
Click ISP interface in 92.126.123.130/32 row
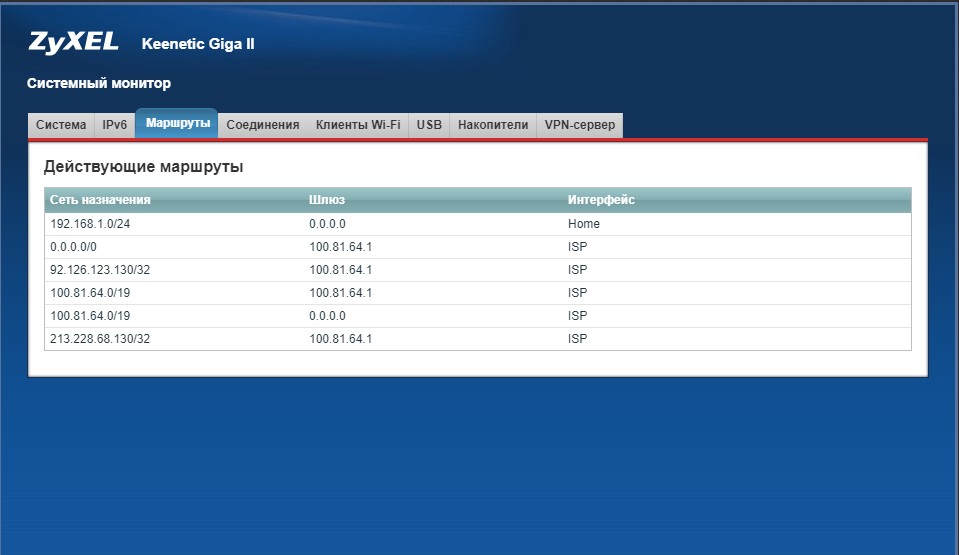[x=577, y=270]
